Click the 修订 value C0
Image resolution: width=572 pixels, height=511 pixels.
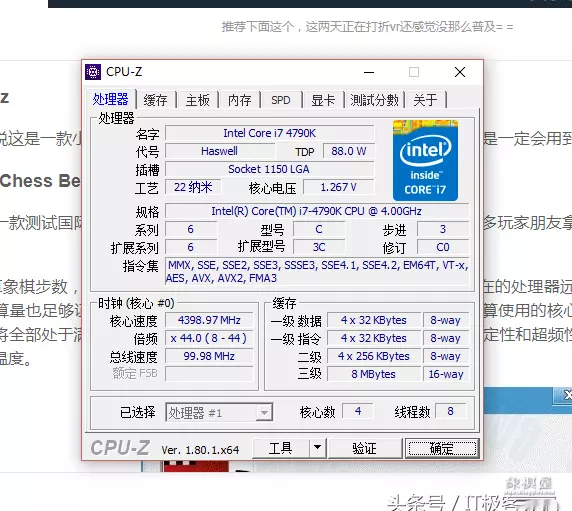point(442,247)
